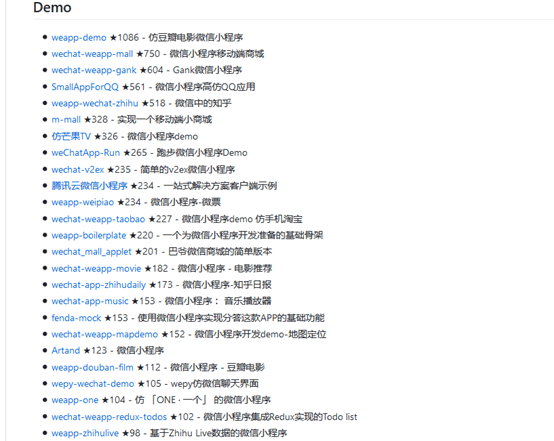
Task: Visit the 腾讯云微信小程序 link
Action: [89, 186]
